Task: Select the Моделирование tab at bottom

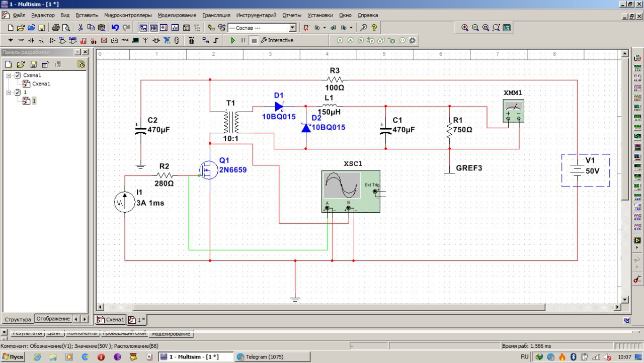Action: pyautogui.click(x=171, y=334)
